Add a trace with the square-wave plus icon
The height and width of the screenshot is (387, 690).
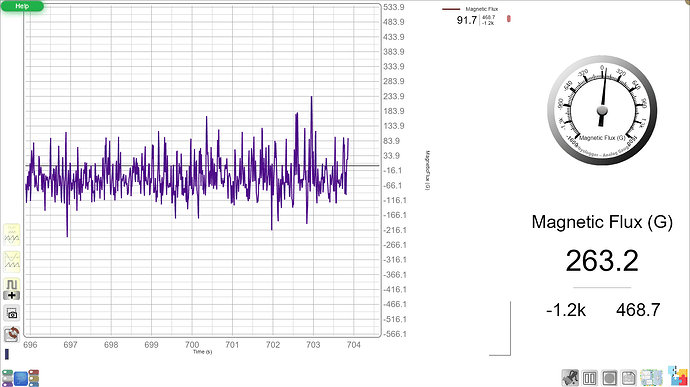click(12, 289)
